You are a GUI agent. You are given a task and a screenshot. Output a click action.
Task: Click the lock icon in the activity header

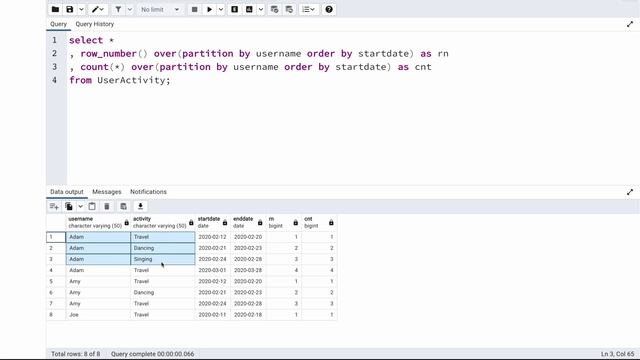tap(191, 223)
